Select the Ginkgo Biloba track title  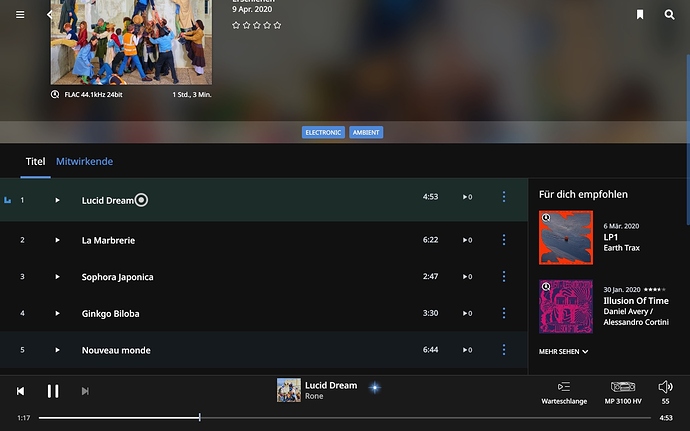coord(110,313)
